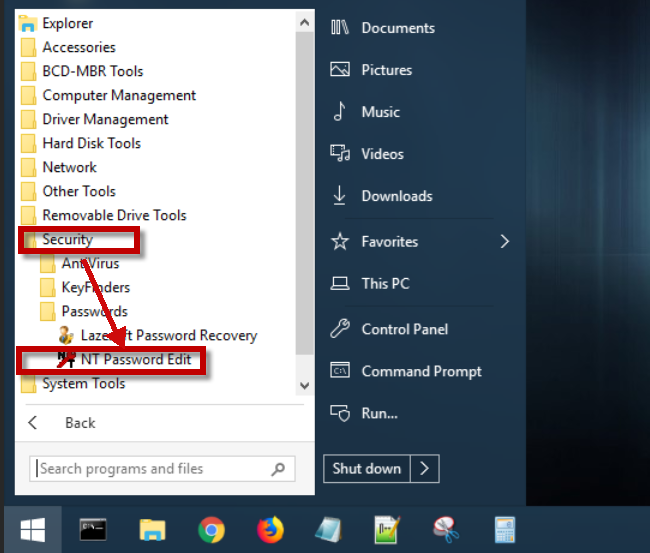Image resolution: width=650 pixels, height=553 pixels.
Task: Click the scroll down arrow of program list
Action: click(305, 386)
